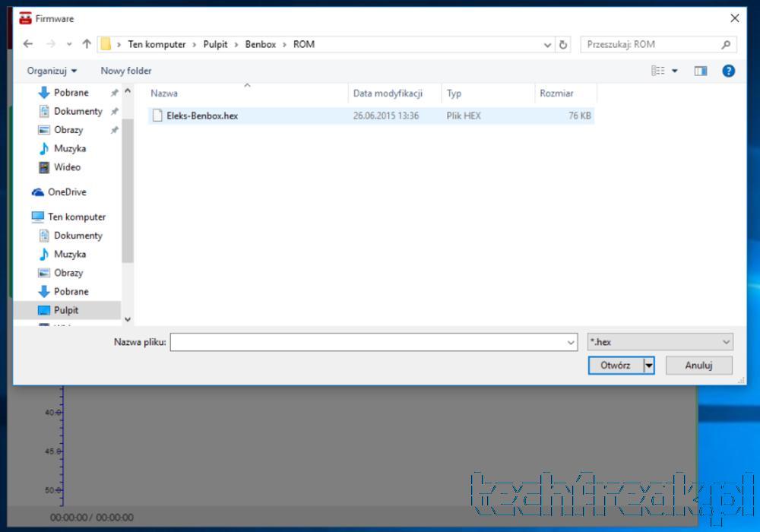This screenshot has height=532, width=760.
Task: Select Pobrane in quick access
Action: [71, 93]
